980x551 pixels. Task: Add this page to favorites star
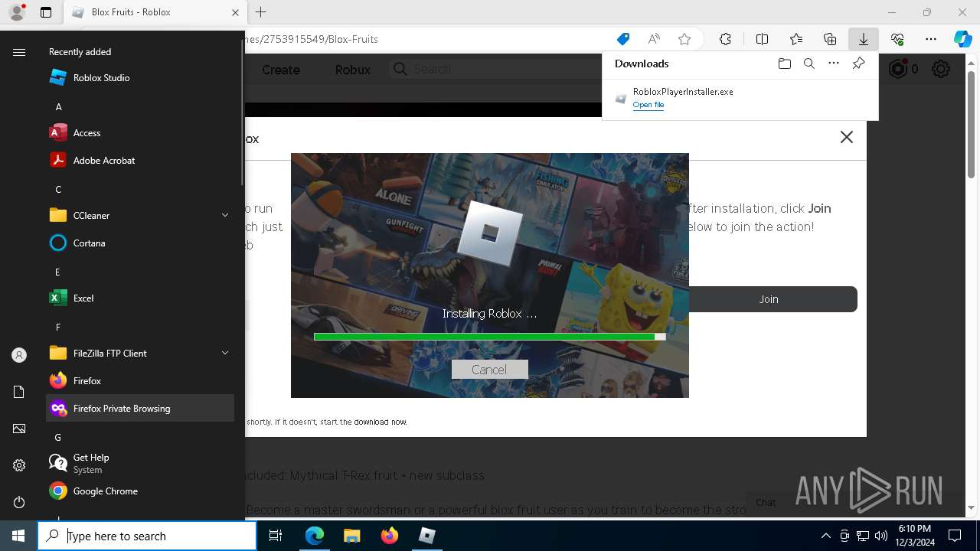[684, 39]
